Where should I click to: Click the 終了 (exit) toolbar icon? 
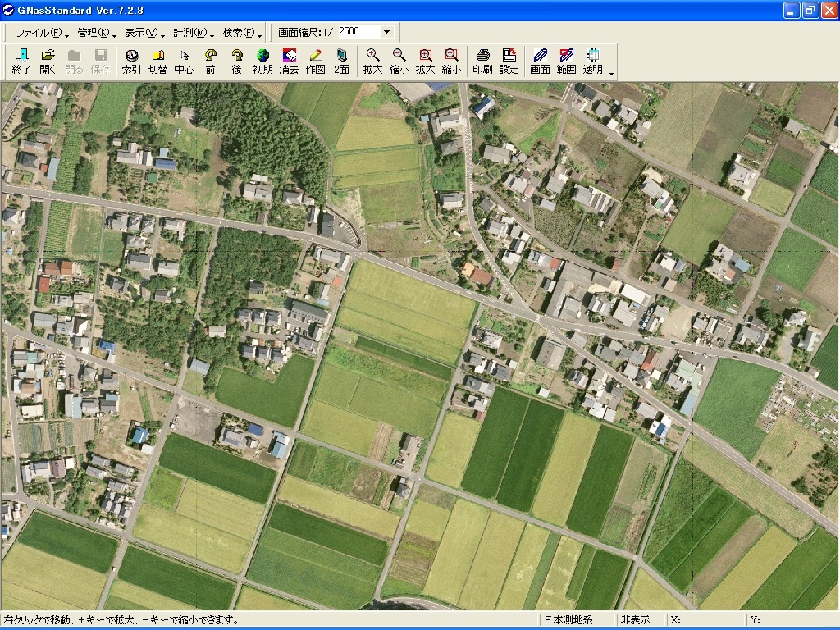click(x=21, y=62)
